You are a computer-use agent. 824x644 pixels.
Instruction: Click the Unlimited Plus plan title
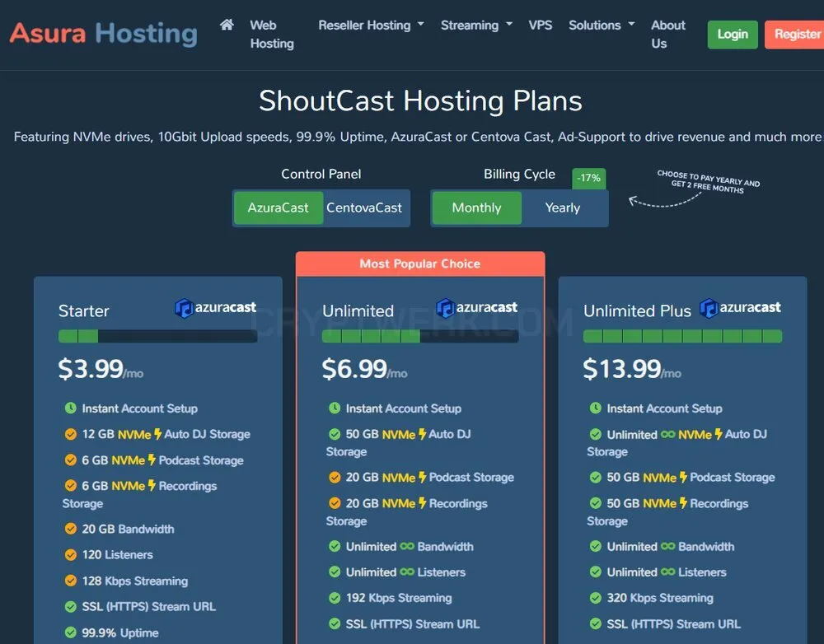click(x=637, y=311)
